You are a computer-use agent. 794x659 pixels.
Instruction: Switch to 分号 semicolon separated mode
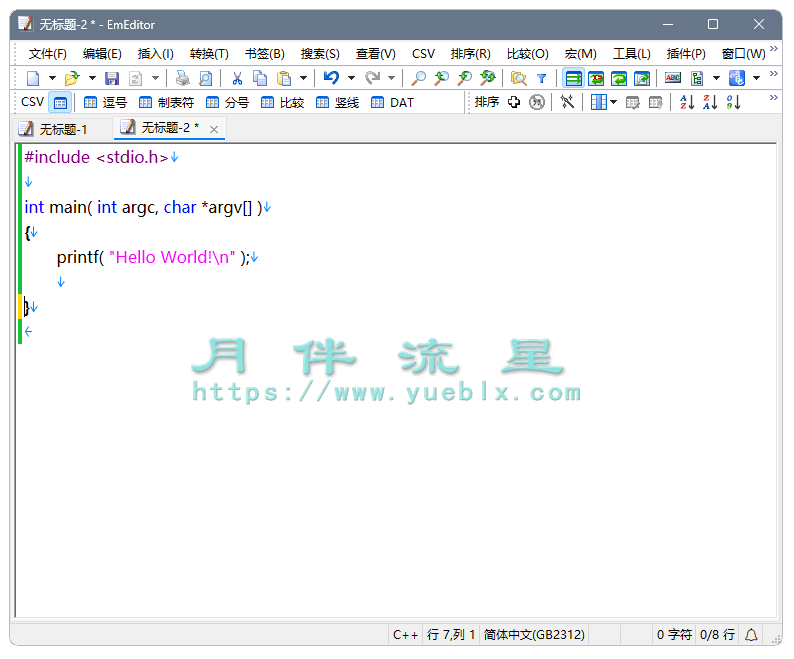(227, 103)
